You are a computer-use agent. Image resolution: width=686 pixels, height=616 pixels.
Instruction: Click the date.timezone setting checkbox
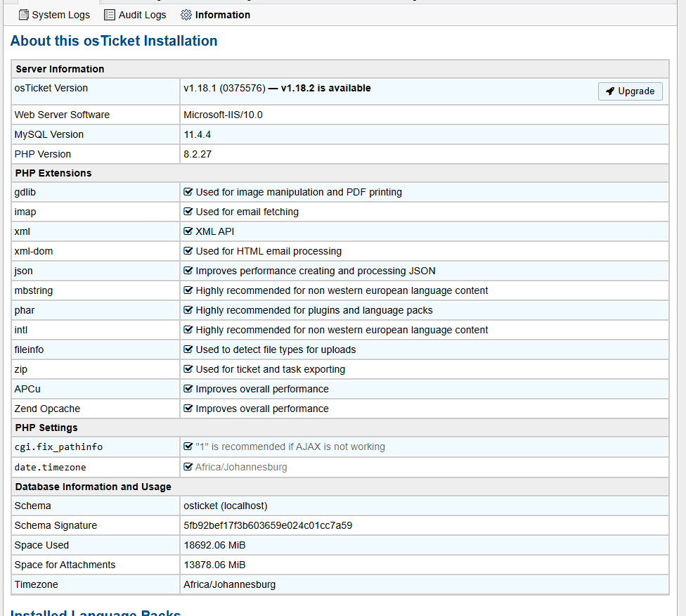[x=188, y=467]
